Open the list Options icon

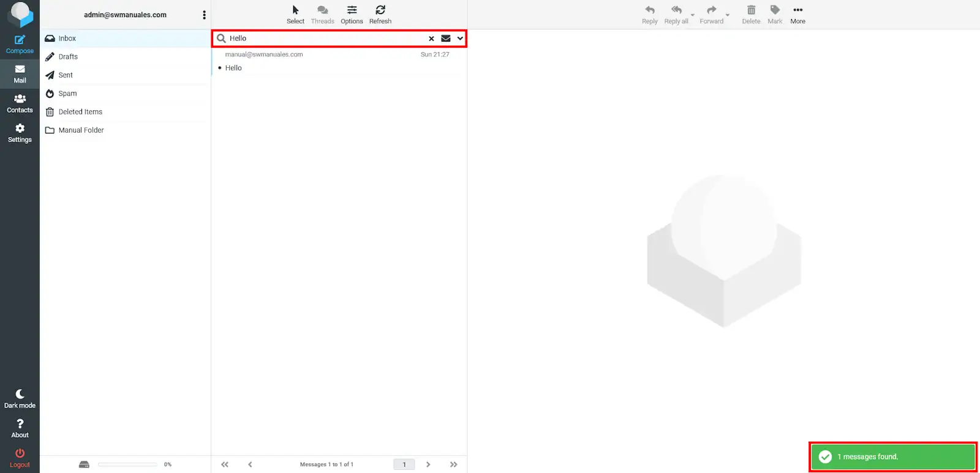(352, 14)
